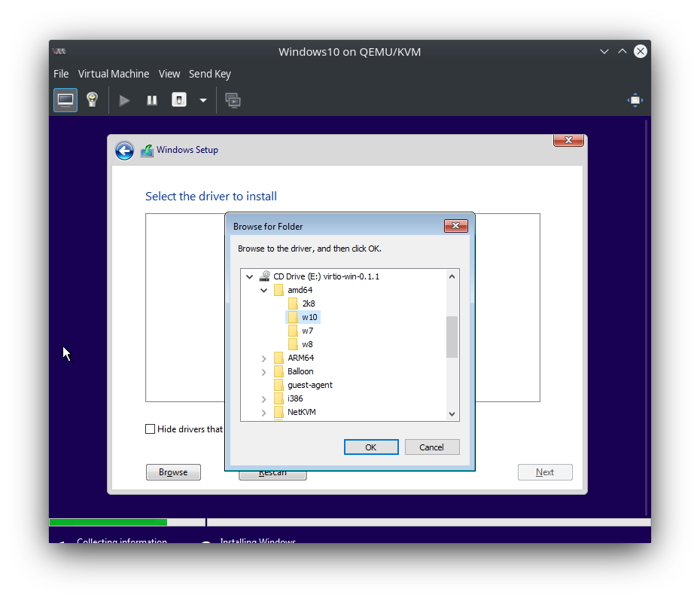
Task: Close the Windows Setup dialog
Action: [x=568, y=140]
